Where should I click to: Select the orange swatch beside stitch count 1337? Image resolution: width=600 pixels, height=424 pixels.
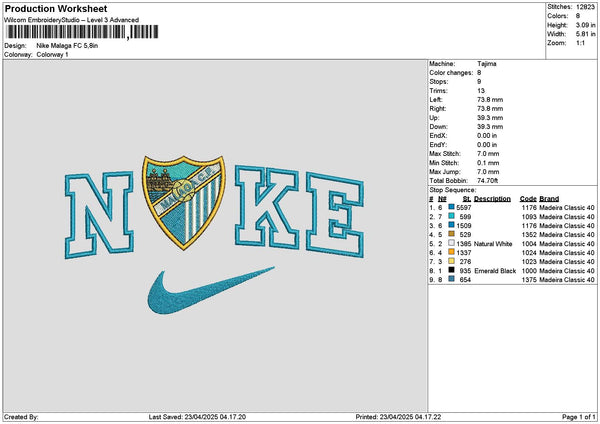[452, 253]
